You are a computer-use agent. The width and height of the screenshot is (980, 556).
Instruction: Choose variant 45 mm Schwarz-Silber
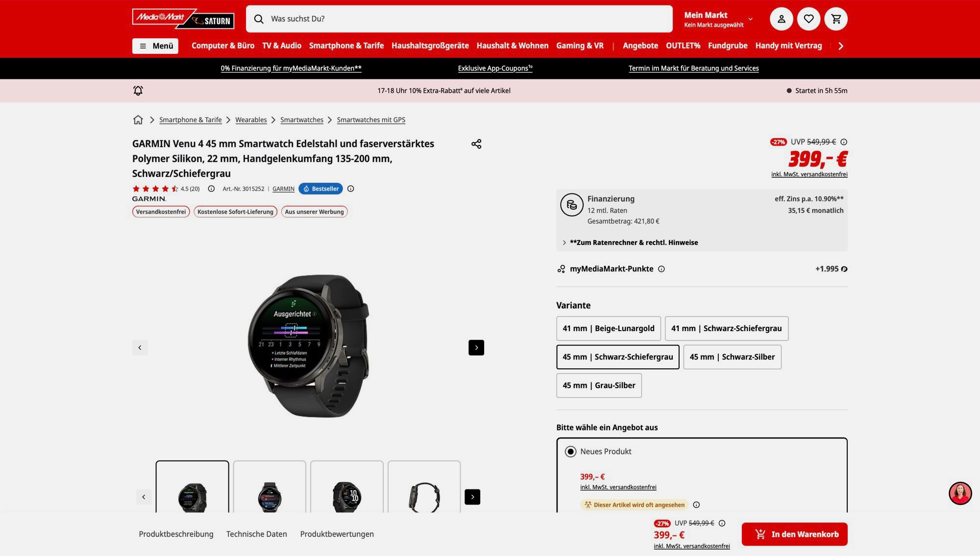click(732, 357)
